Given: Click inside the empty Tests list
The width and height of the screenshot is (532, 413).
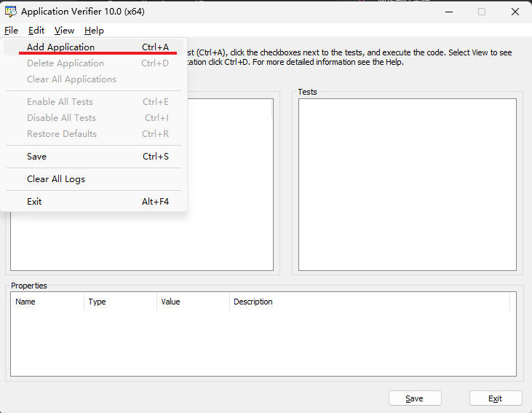Looking at the screenshot, I should tap(408, 184).
